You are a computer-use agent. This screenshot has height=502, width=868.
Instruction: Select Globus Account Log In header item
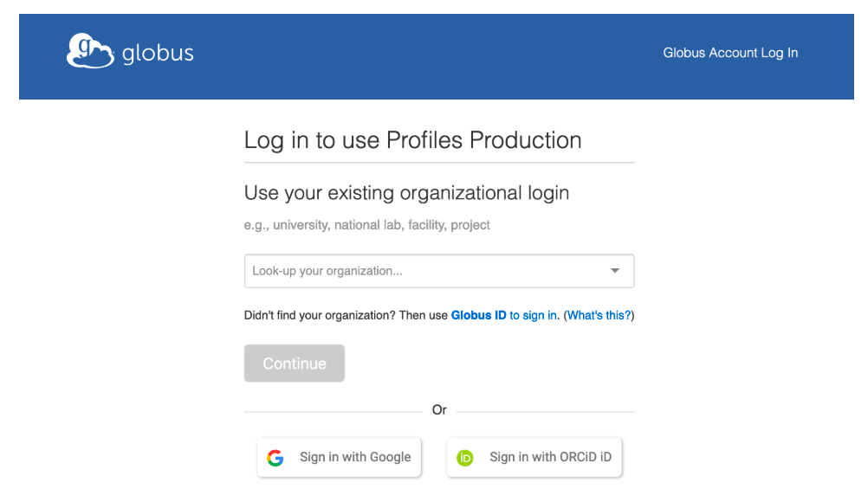point(730,53)
